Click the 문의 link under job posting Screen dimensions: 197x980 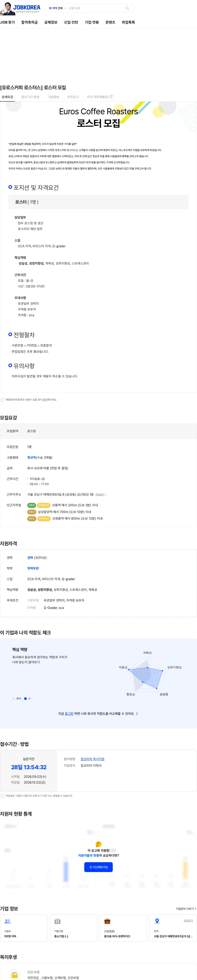45,400
